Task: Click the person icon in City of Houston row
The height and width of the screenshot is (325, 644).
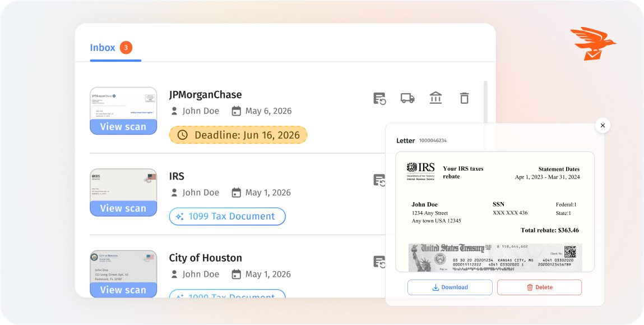Action: tap(174, 274)
